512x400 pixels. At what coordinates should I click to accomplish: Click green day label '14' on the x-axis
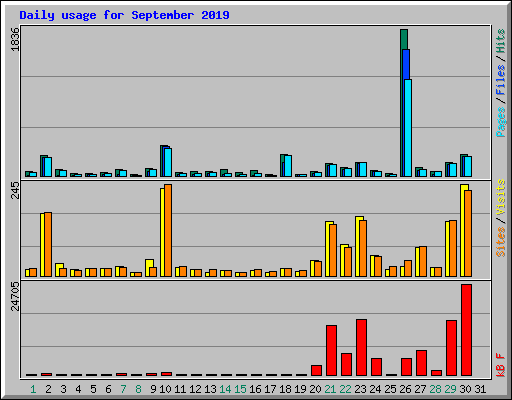225,389
